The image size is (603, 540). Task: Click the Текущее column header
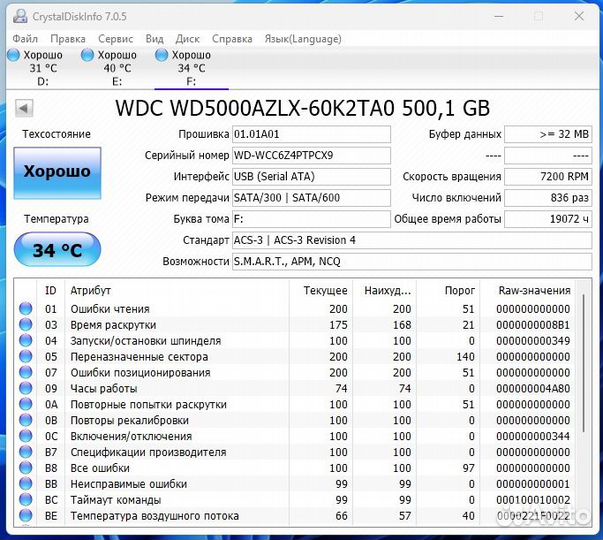tap(320, 290)
